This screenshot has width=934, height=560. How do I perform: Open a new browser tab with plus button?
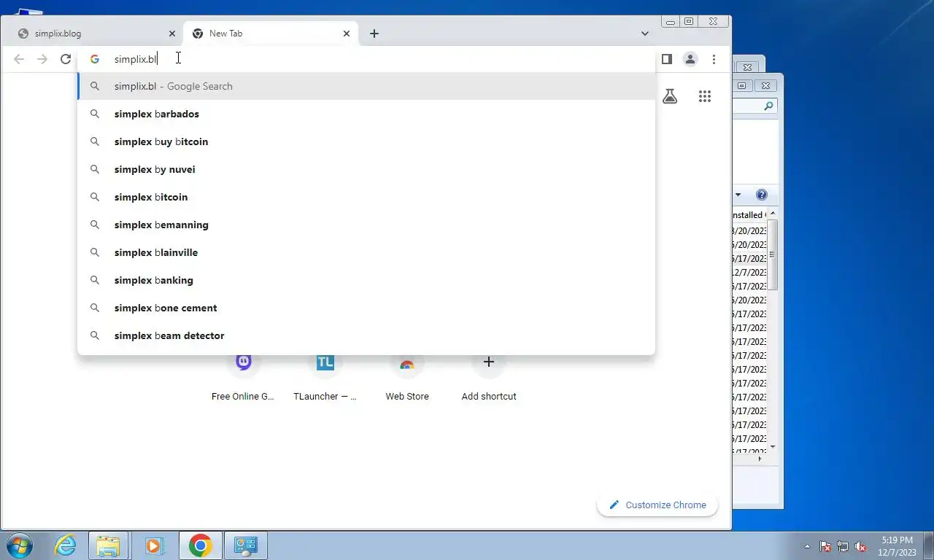click(x=374, y=34)
